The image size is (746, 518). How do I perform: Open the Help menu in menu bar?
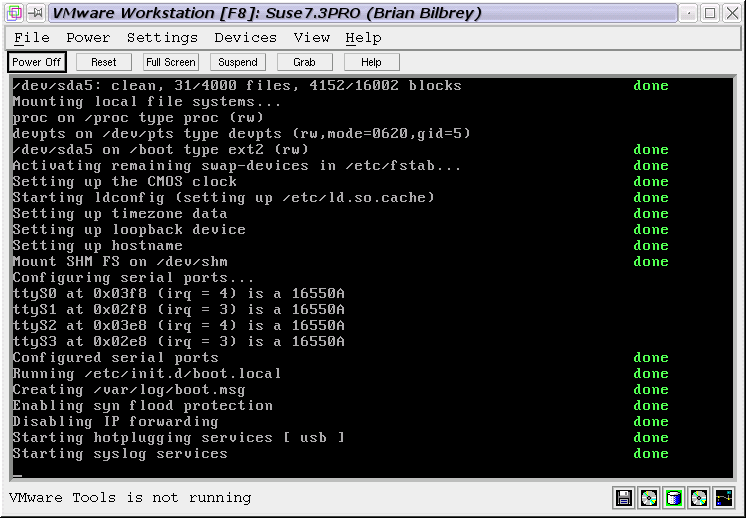(x=363, y=38)
